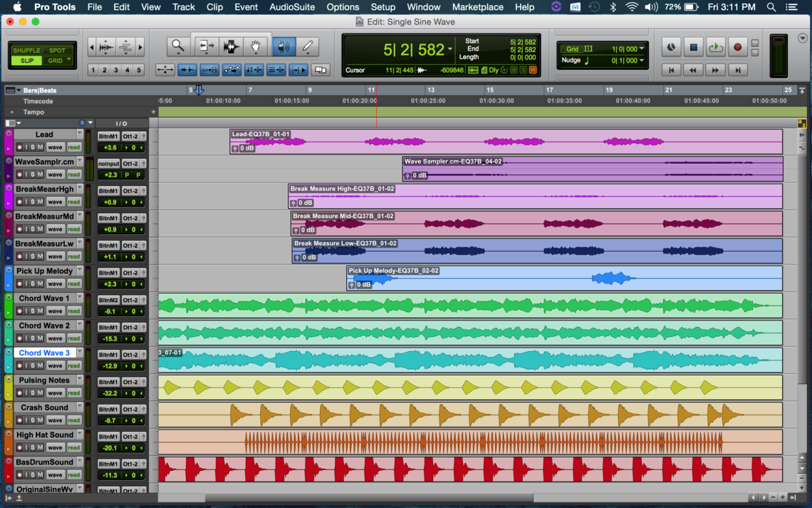
Task: Toggle Tab to Transients button
Action: click(187, 69)
